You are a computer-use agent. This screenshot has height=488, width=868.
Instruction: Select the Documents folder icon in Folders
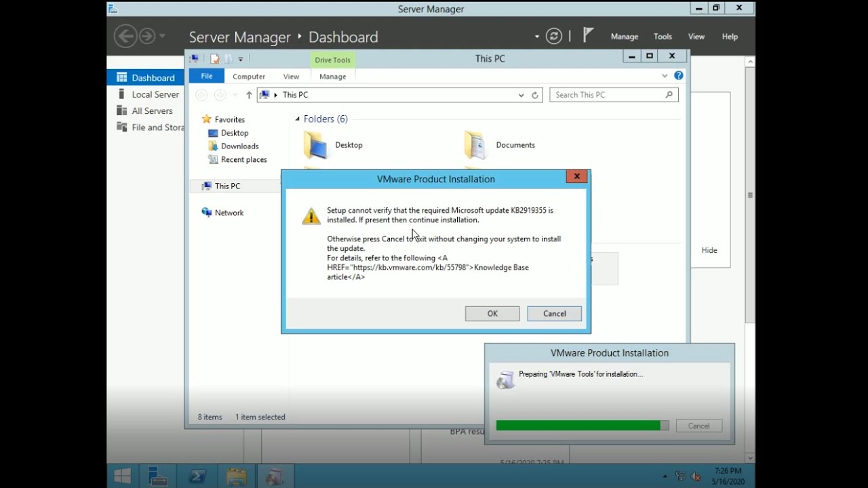475,145
